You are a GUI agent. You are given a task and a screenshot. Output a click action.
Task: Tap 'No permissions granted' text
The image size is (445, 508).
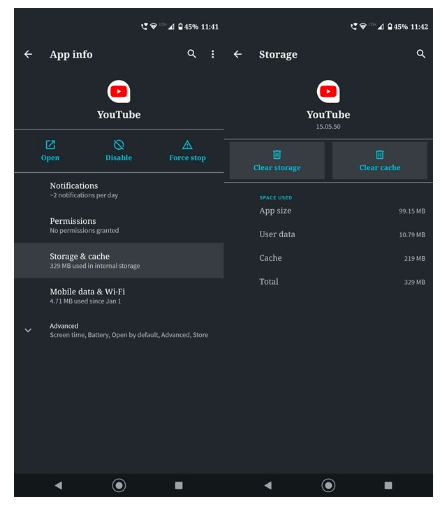[x=84, y=231]
